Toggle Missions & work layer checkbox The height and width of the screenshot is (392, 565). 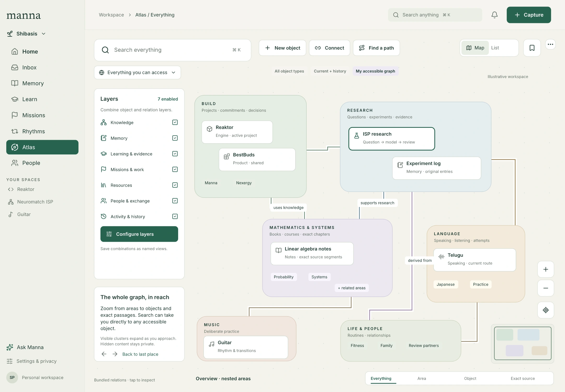[x=175, y=169]
